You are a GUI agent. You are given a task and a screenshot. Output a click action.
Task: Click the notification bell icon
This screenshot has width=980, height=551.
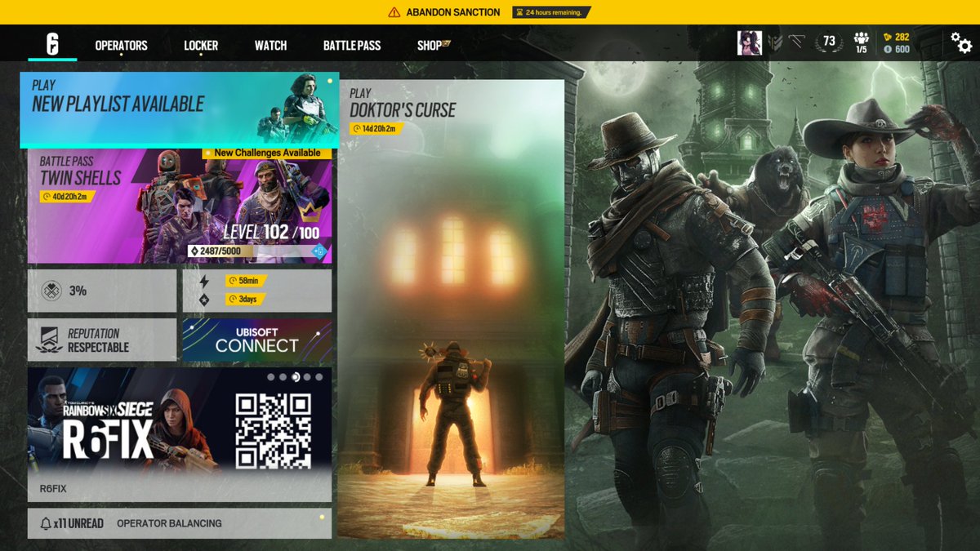pos(45,523)
